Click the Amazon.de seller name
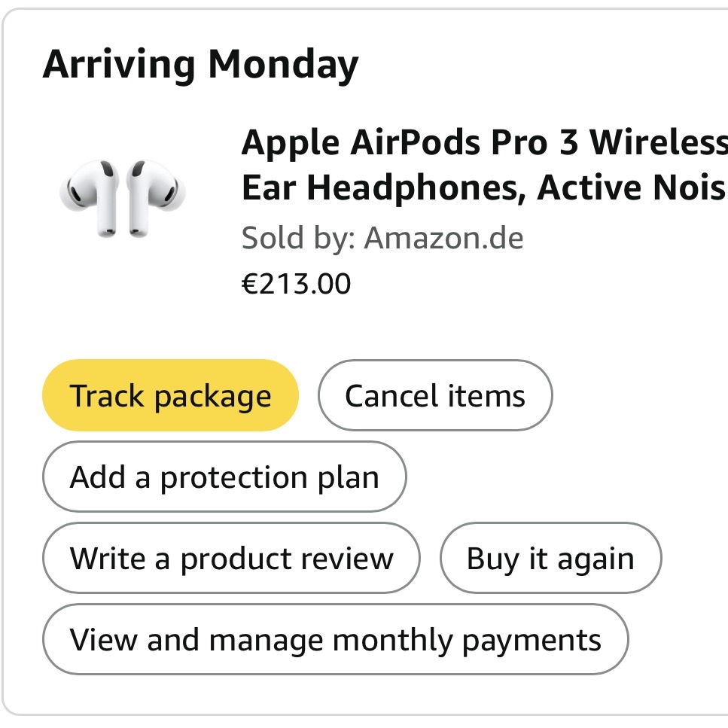Image resolution: width=728 pixels, height=728 pixels. coord(443,239)
